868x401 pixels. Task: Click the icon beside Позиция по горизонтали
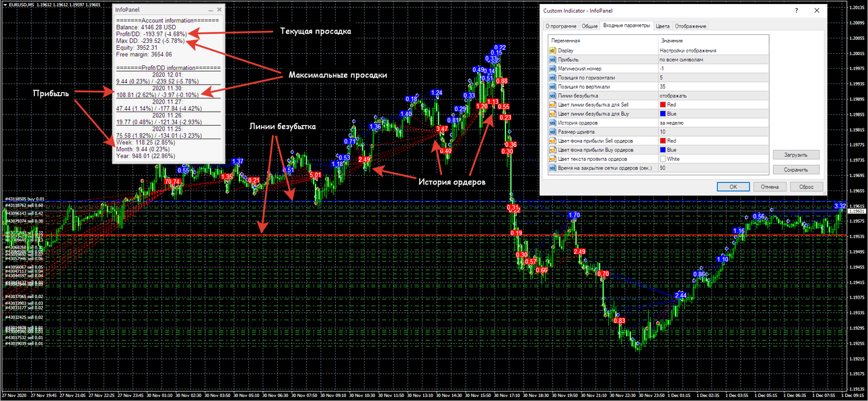click(x=552, y=77)
